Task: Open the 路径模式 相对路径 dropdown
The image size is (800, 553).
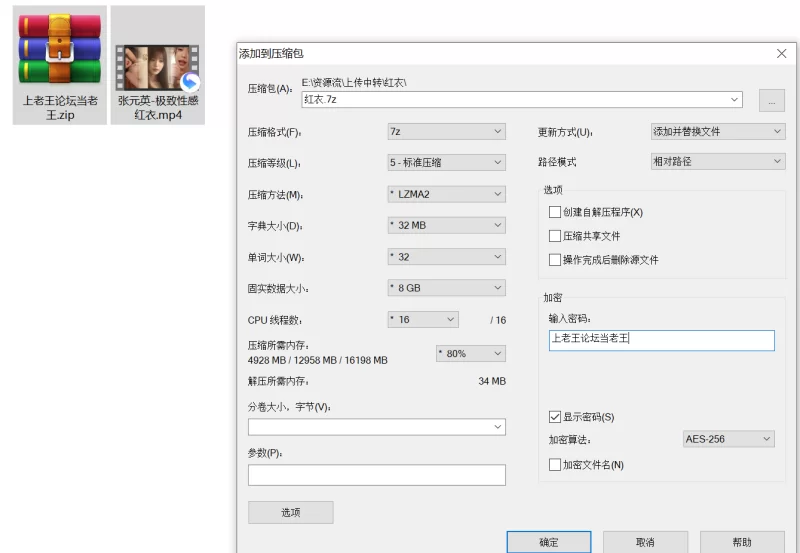Action: coord(718,162)
